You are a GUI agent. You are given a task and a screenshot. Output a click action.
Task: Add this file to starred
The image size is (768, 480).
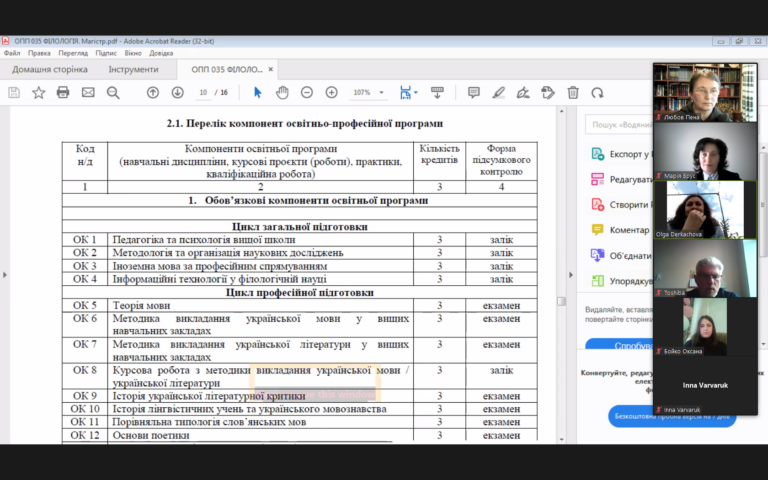(x=38, y=92)
